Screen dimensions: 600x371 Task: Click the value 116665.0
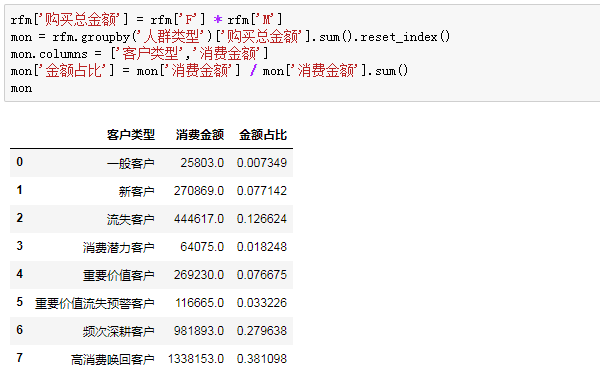[x=199, y=303]
